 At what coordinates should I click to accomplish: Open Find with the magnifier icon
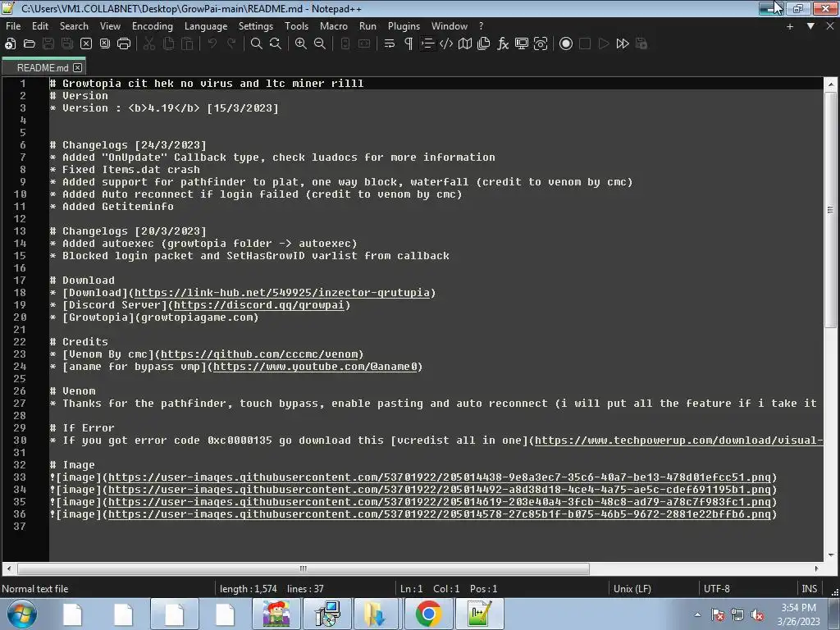pos(257,44)
